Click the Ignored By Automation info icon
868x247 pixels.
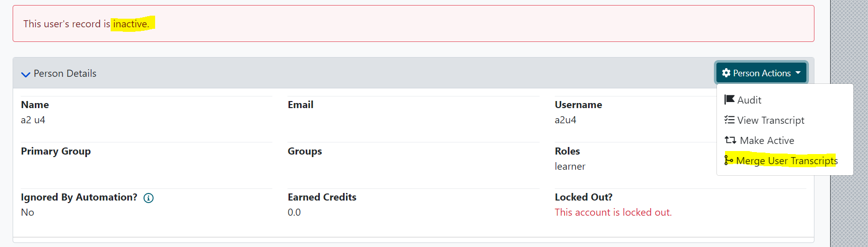point(149,198)
